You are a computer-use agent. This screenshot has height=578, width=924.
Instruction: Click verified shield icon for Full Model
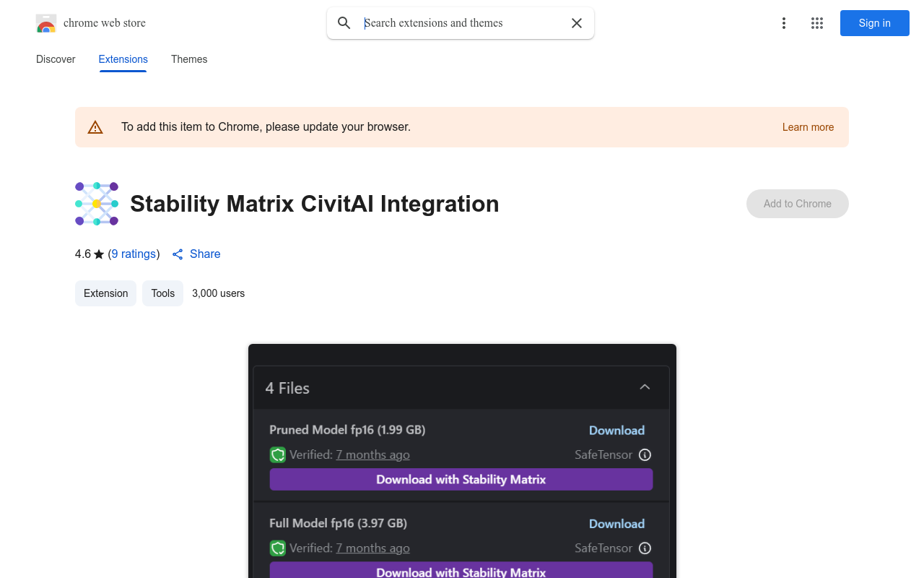pos(278,548)
